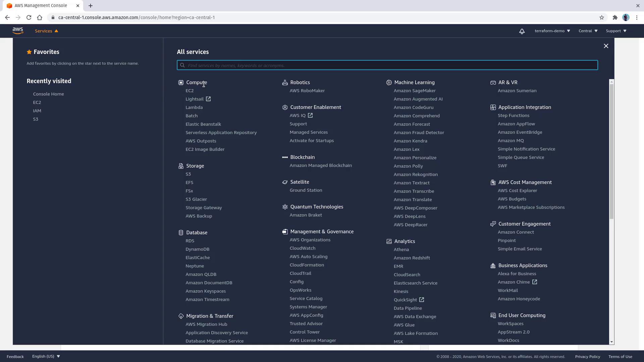Click the Database category cylinder icon
The width and height of the screenshot is (644, 362).
[x=181, y=233]
